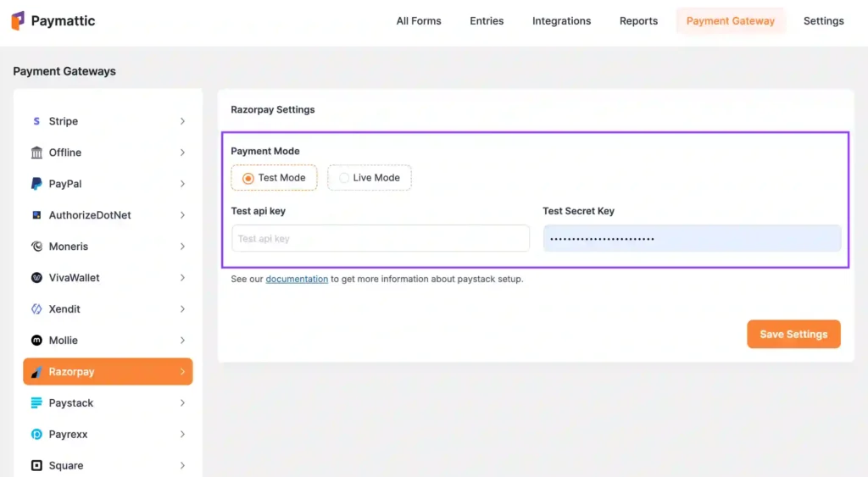The width and height of the screenshot is (868, 477).
Task: Click the VivaWallet icon
Action: (36, 278)
